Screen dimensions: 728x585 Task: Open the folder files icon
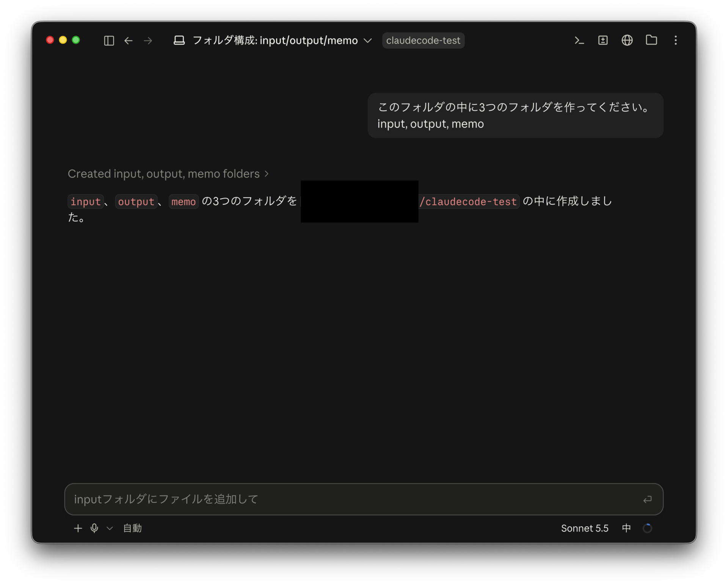coord(651,40)
